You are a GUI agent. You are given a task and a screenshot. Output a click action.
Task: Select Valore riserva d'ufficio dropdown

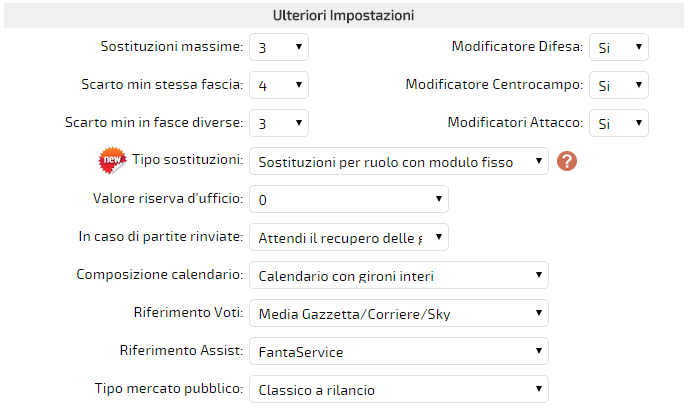coord(349,199)
